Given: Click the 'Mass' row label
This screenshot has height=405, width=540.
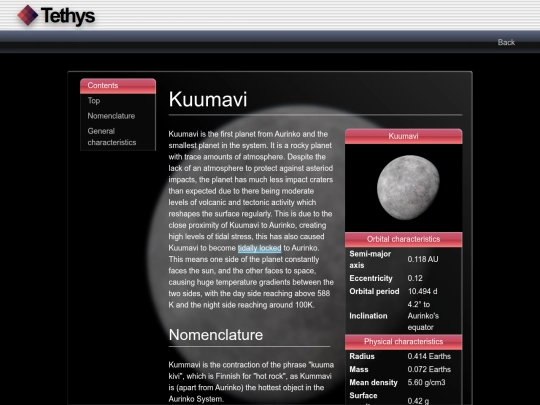Looking at the screenshot, I should click(359, 370).
